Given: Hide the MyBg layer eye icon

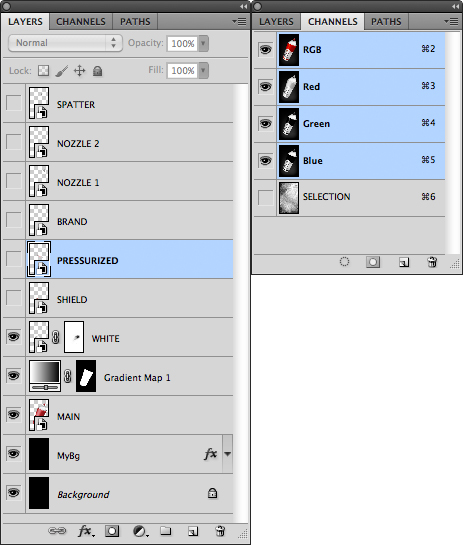Looking at the screenshot, I should [14, 454].
